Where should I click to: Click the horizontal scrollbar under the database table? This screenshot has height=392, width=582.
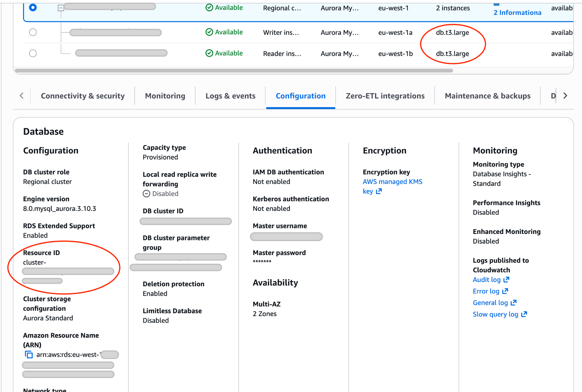coord(234,70)
